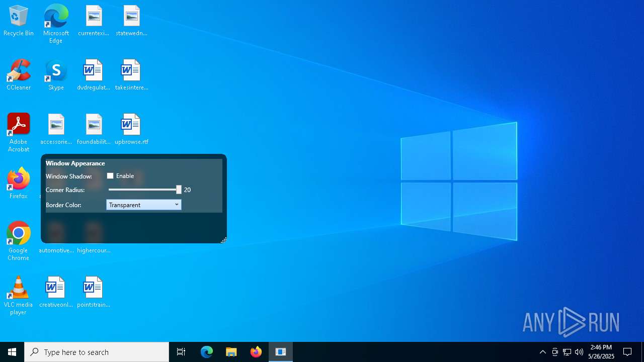Open Task View from the taskbar

click(x=181, y=352)
